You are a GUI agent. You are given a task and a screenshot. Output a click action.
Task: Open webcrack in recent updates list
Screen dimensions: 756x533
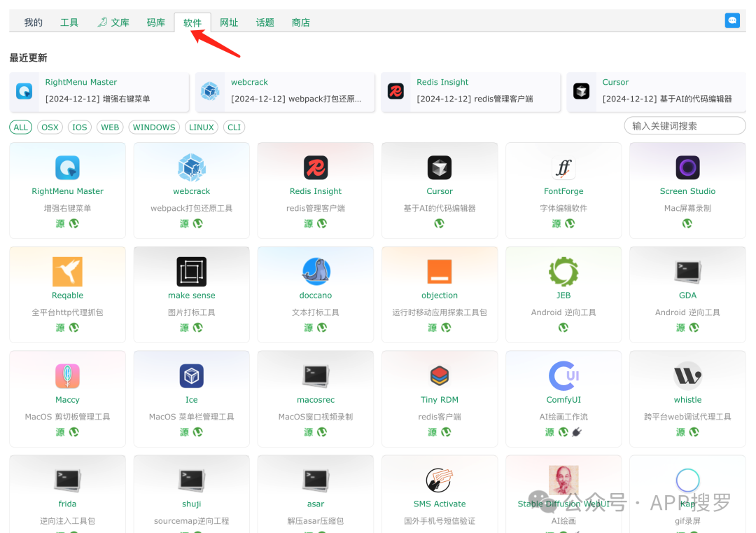[x=285, y=92]
